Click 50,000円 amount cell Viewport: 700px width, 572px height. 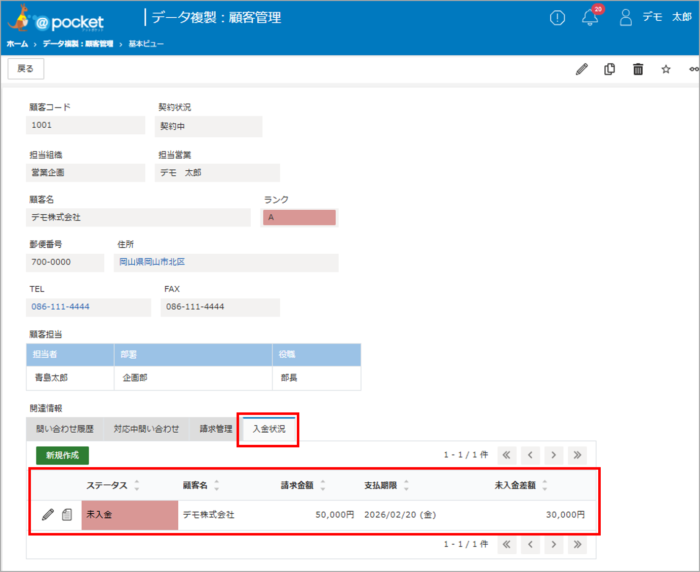tap(335, 515)
